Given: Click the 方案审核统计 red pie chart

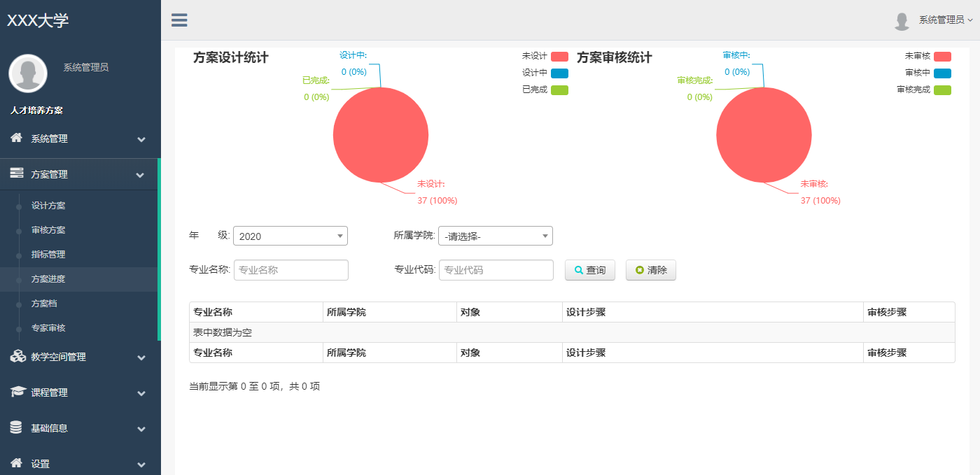Looking at the screenshot, I should click(764, 135).
